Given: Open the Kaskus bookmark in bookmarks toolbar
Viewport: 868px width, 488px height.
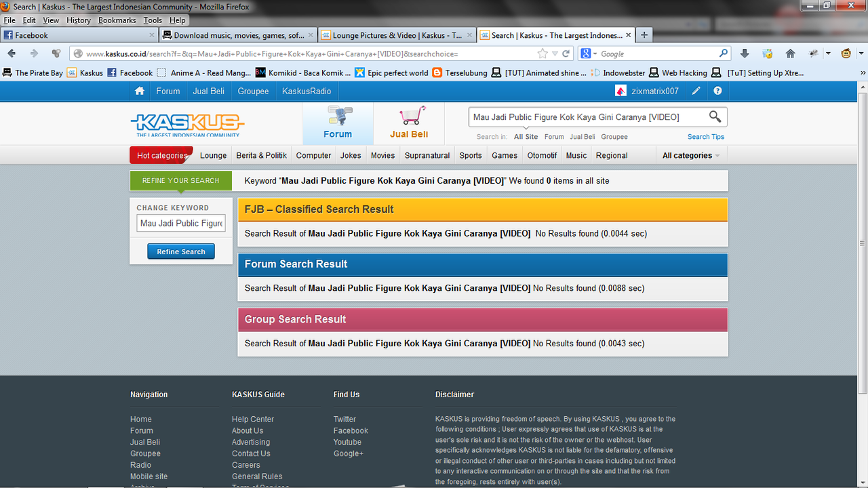Looking at the screenshot, I should click(85, 73).
